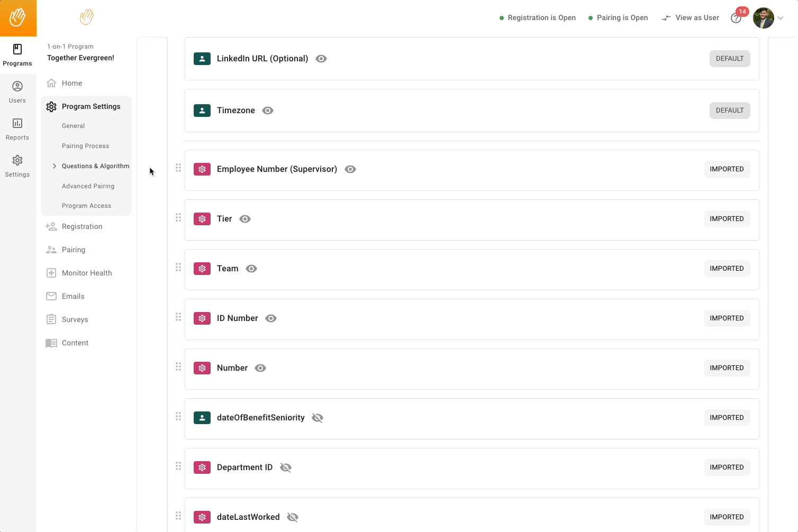
Task: Select the 'Together Evergreen!' program title
Action: (x=80, y=58)
